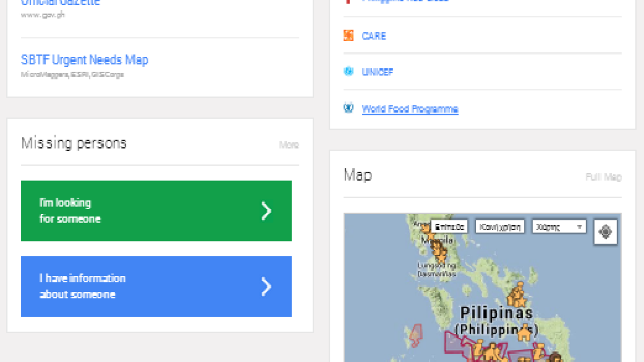Viewport: 644px width, 362px height.
Task: Open the Full Map view
Action: 603,177
